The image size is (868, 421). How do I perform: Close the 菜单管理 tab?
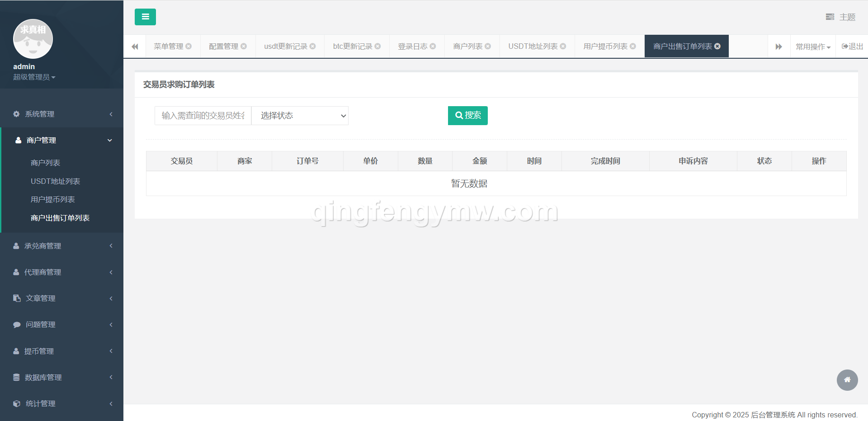click(x=189, y=46)
